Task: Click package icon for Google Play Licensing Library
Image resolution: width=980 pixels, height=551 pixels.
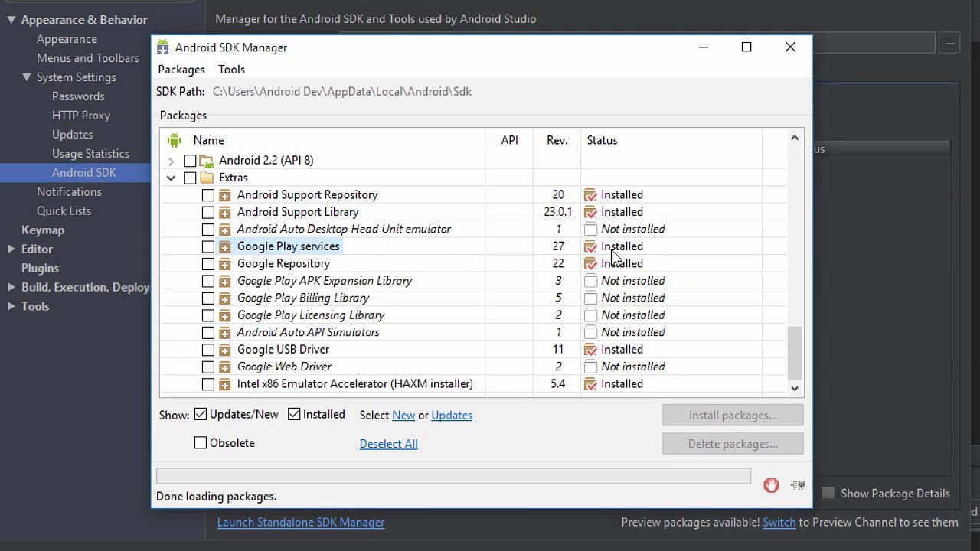Action: (x=225, y=315)
